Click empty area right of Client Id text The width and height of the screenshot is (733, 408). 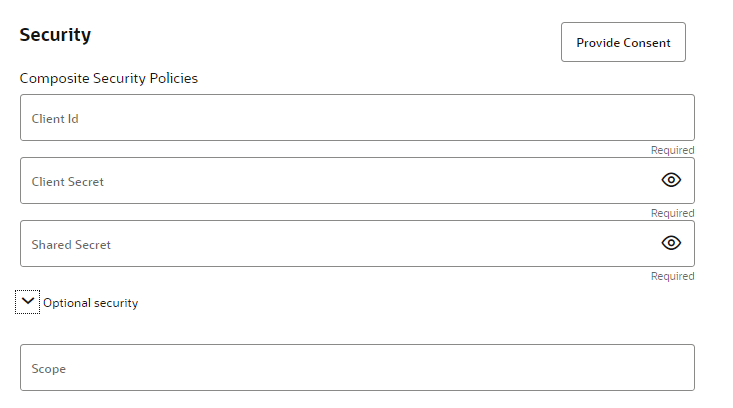coord(400,118)
